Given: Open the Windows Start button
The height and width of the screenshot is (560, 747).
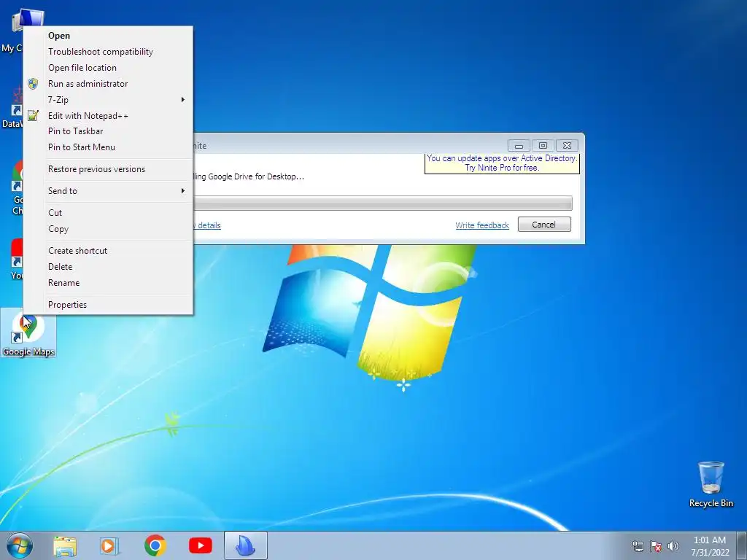Looking at the screenshot, I should [20, 545].
